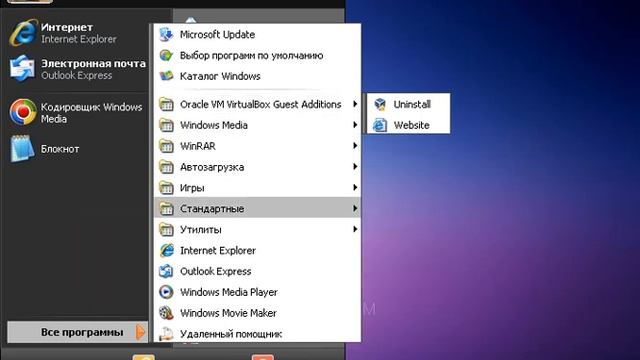Open Microsoft Update entry
This screenshot has width=640, height=360.
(x=258, y=34)
